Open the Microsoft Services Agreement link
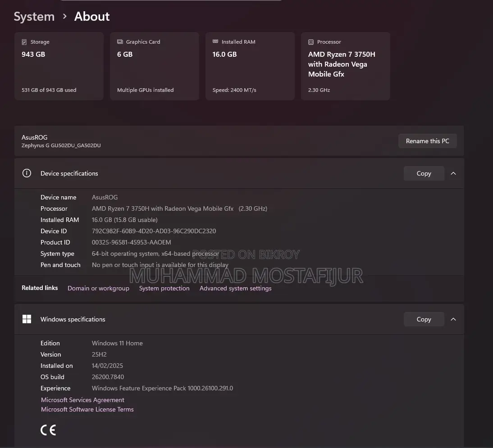The image size is (493, 448). click(x=82, y=400)
